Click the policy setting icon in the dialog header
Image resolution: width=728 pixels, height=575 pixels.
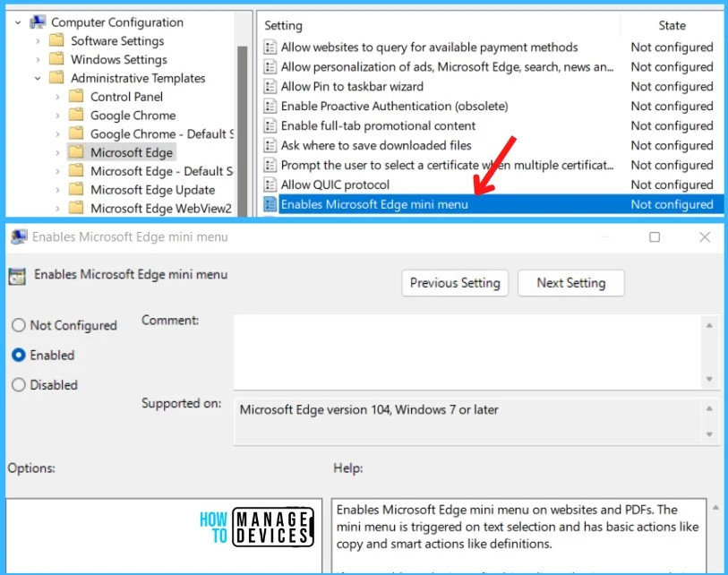[x=17, y=277]
